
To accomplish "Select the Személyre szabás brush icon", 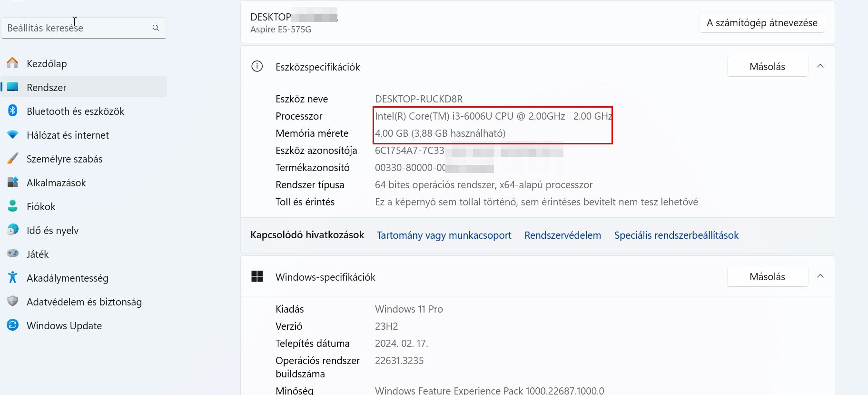I will (x=13, y=158).
